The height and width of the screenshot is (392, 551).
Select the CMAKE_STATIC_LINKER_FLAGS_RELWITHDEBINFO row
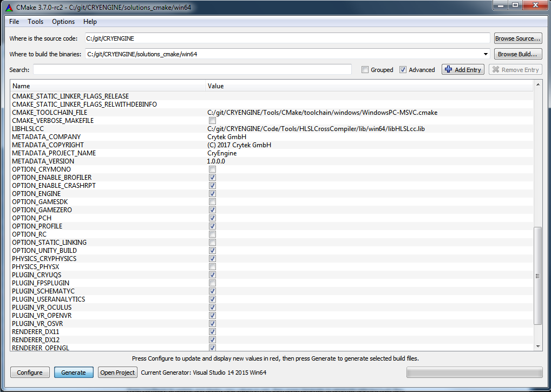(x=272, y=104)
